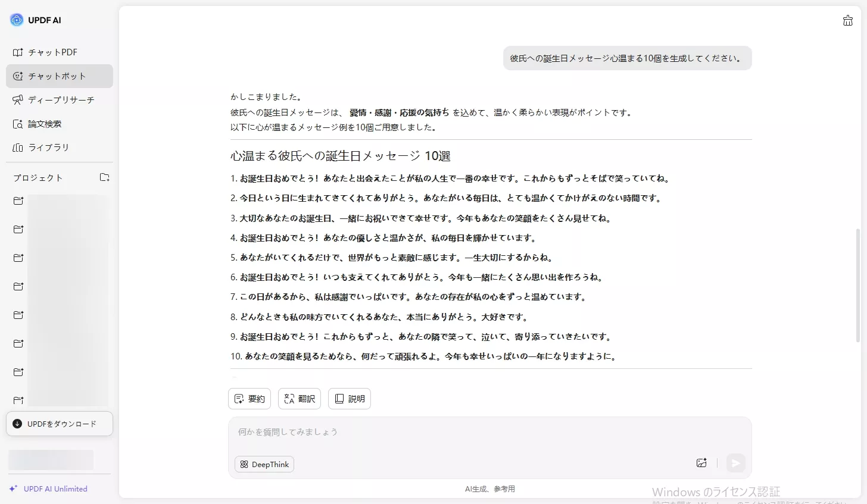The width and height of the screenshot is (867, 504).
Task: Click the bold 愛情・感謝・応援の気持ち text
Action: pos(400,112)
